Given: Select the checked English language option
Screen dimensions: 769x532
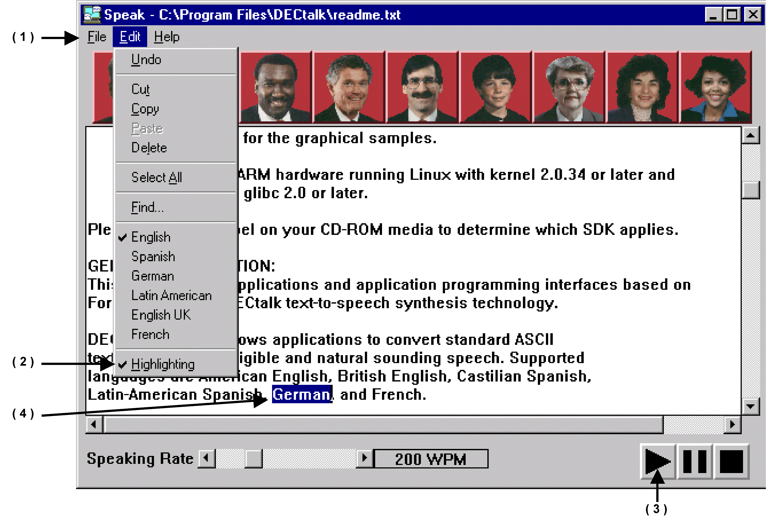Looking at the screenshot, I should click(151, 237).
